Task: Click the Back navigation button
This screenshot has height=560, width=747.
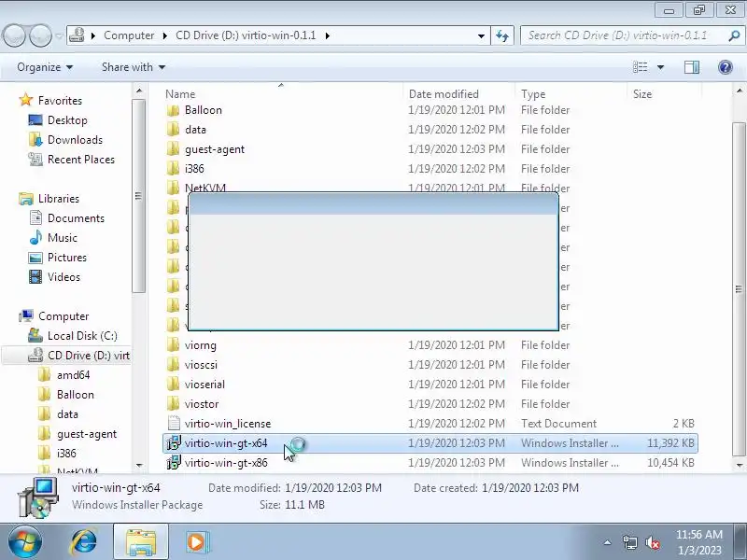Action: point(13,35)
